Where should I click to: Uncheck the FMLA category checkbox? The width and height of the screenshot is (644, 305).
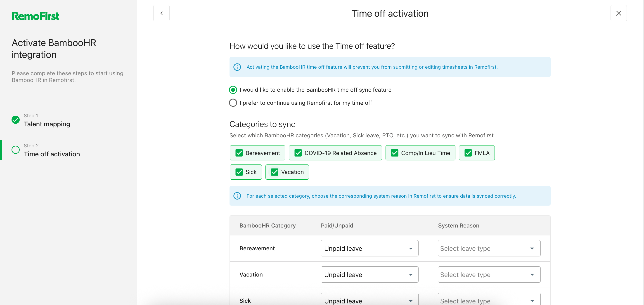[468, 153]
